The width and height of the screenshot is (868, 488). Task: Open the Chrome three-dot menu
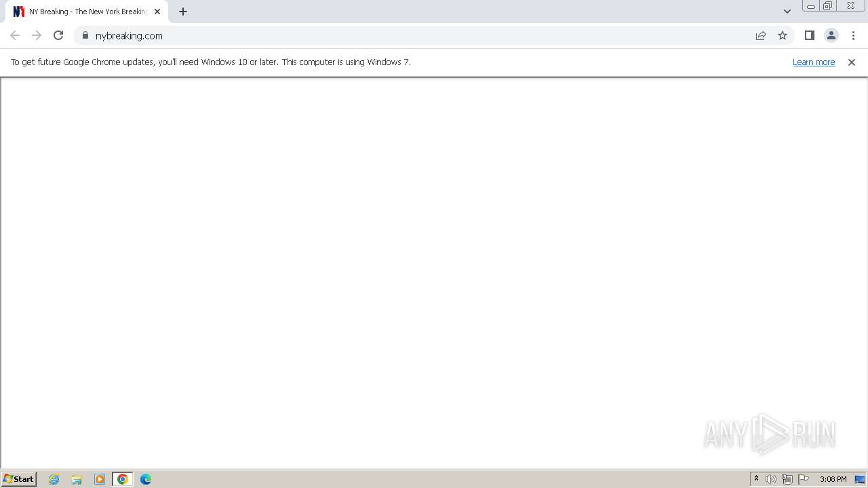tap(854, 35)
